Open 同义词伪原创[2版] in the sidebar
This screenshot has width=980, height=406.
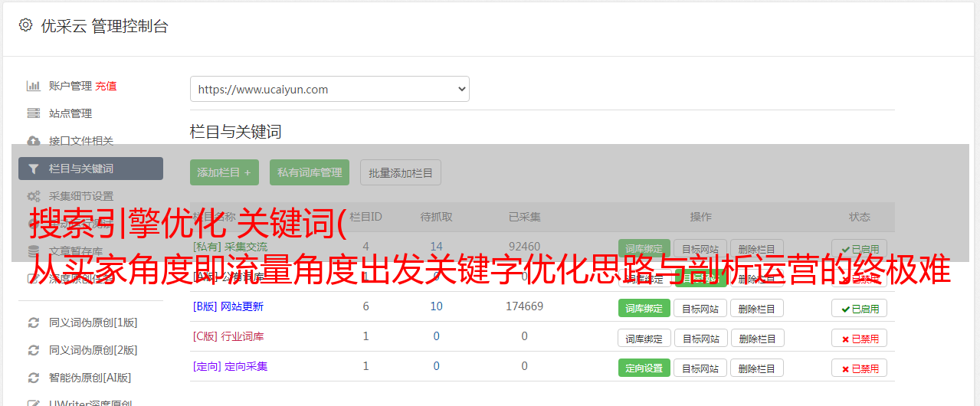pos(93,350)
